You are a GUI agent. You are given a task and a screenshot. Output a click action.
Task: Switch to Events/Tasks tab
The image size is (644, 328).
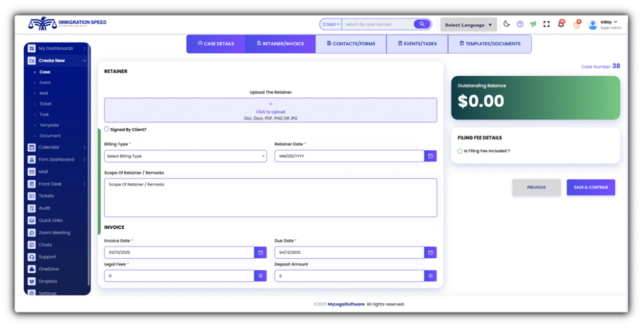(x=418, y=43)
